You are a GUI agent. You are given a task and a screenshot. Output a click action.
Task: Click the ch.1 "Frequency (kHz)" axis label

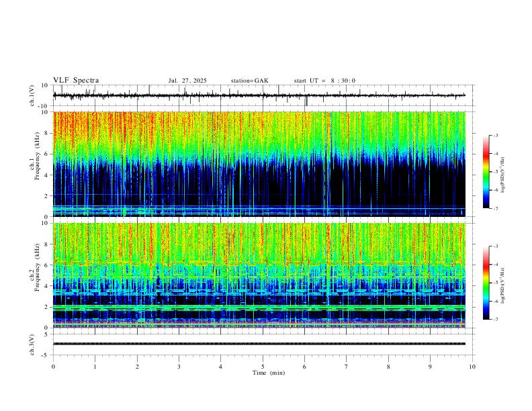(x=37, y=156)
